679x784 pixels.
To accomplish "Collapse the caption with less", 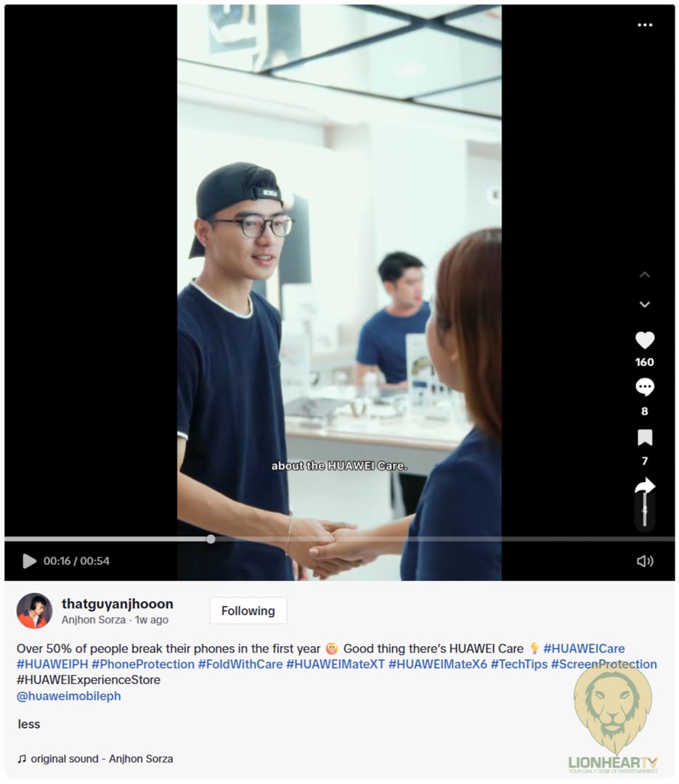I will coord(29,724).
